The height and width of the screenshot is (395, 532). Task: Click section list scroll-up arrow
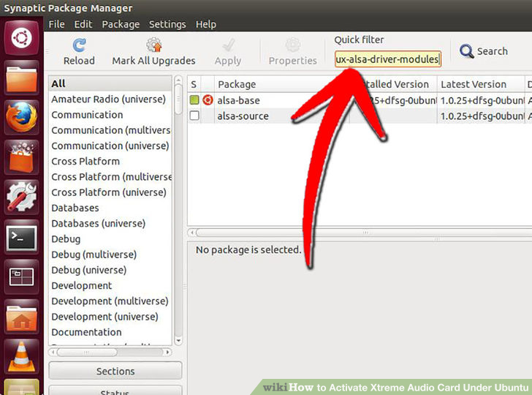(178, 80)
